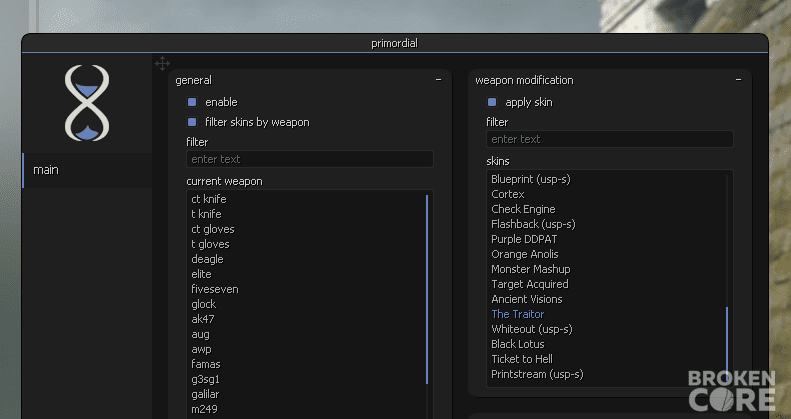Focus the weapon modification filter field

(x=610, y=139)
